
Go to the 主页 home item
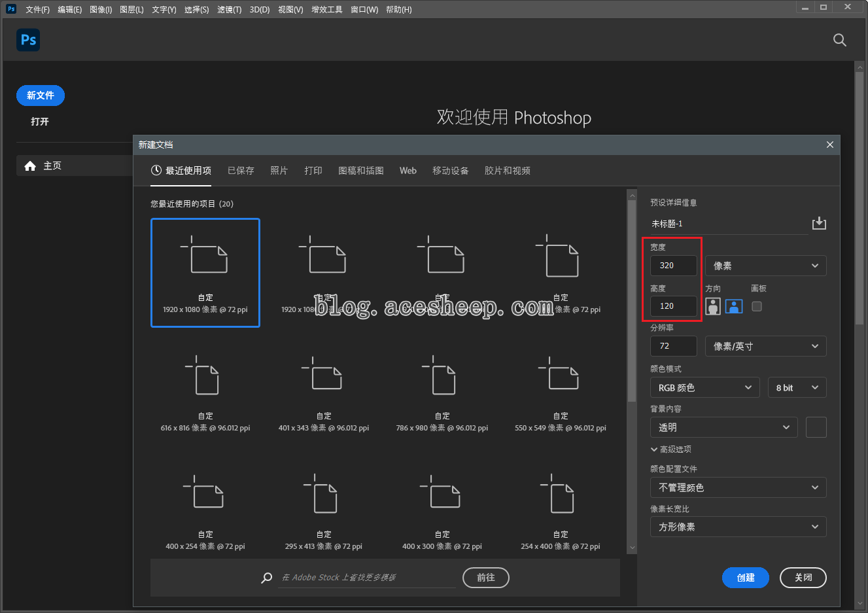point(75,166)
